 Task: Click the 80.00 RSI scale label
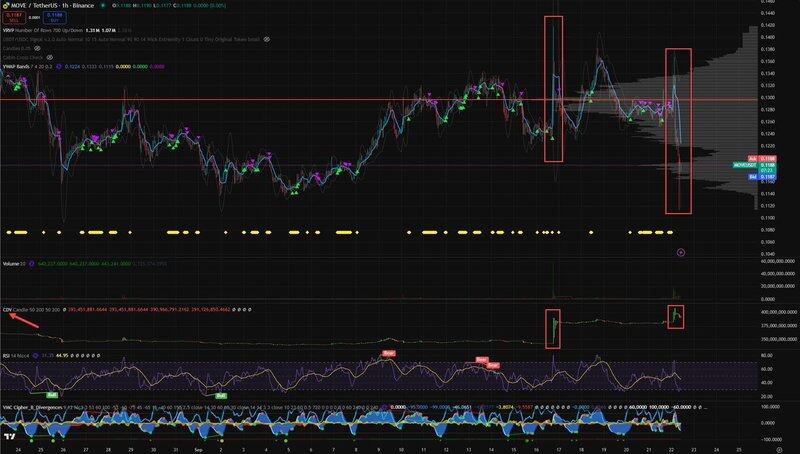coord(768,355)
